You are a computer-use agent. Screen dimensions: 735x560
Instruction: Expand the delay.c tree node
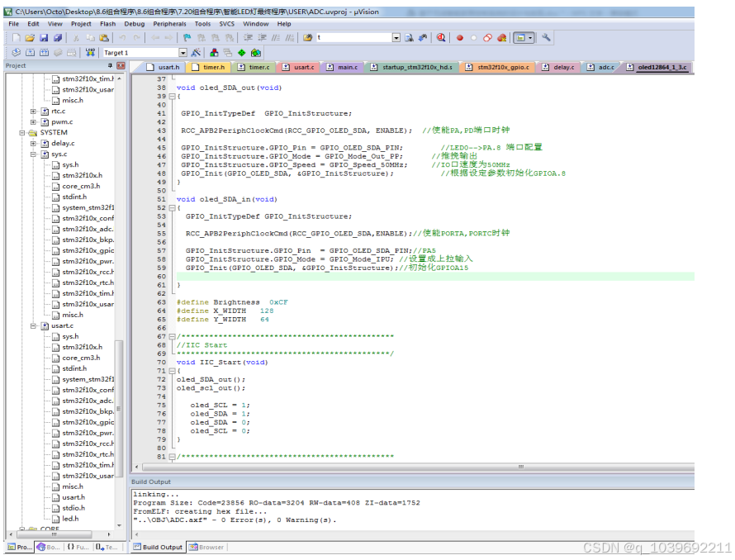(33, 144)
